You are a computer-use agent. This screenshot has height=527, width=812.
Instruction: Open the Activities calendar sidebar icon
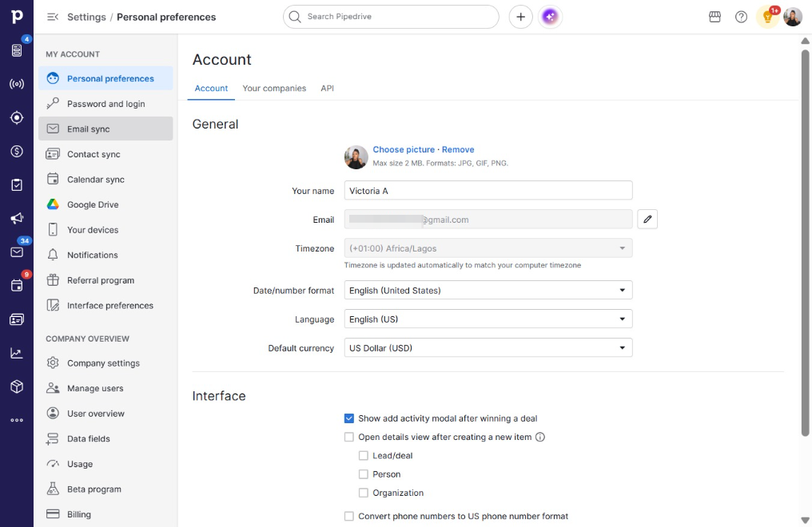(17, 286)
